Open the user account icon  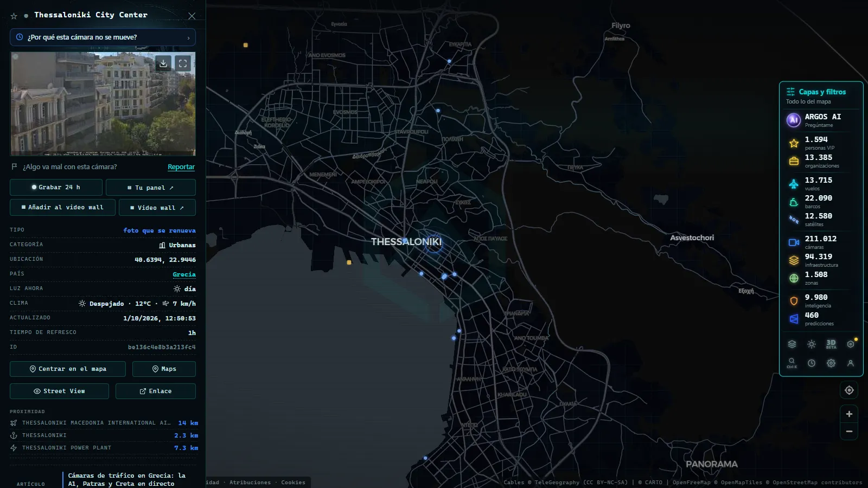[851, 363]
